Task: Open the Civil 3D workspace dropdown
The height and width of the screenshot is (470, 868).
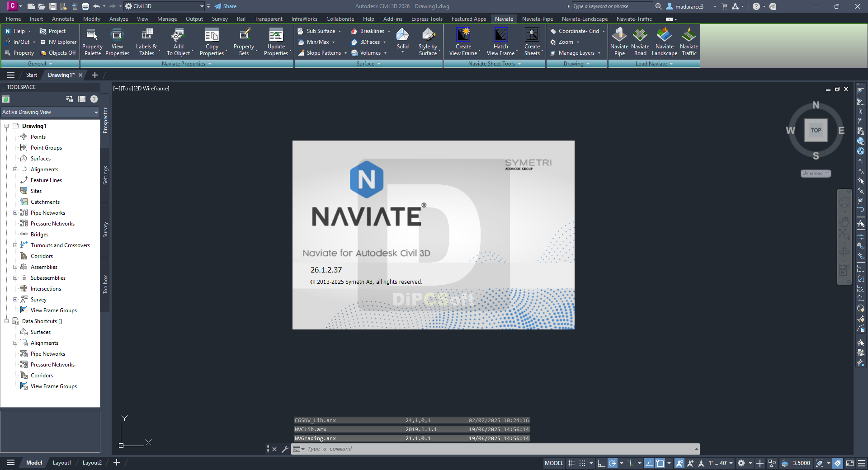Action: click(165, 6)
